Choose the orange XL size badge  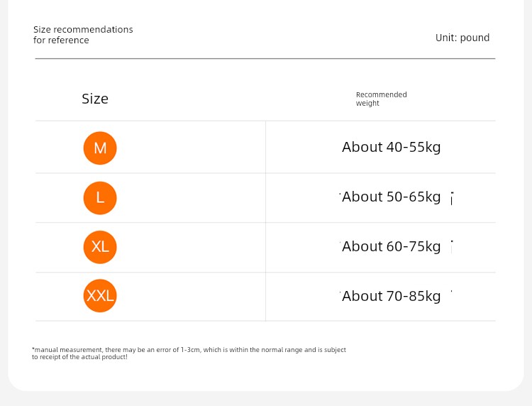(100, 247)
